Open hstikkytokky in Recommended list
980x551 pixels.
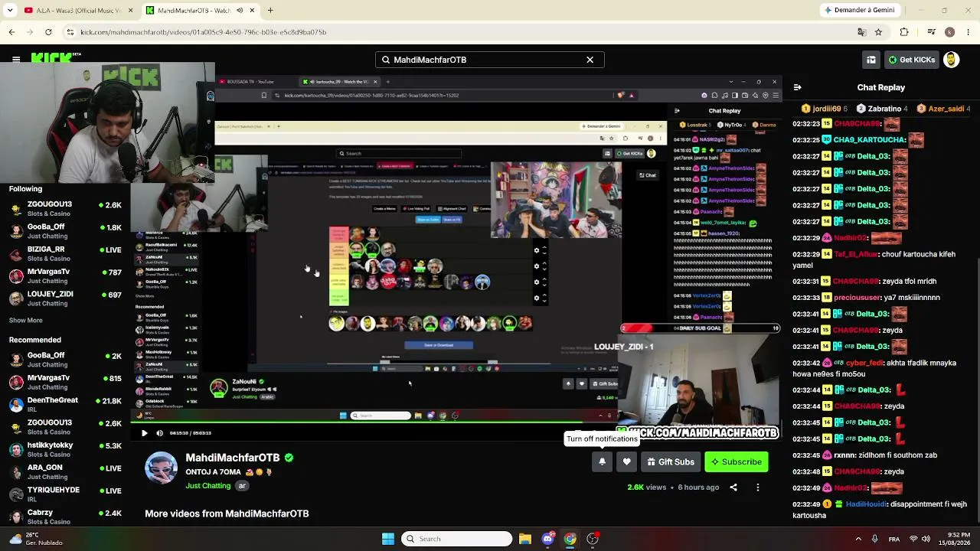click(65, 449)
